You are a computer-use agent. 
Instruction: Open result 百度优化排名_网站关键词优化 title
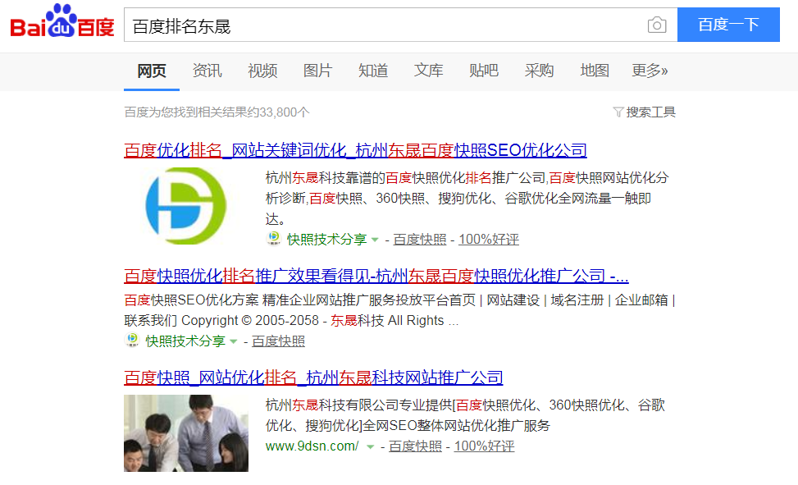pyautogui.click(x=355, y=150)
